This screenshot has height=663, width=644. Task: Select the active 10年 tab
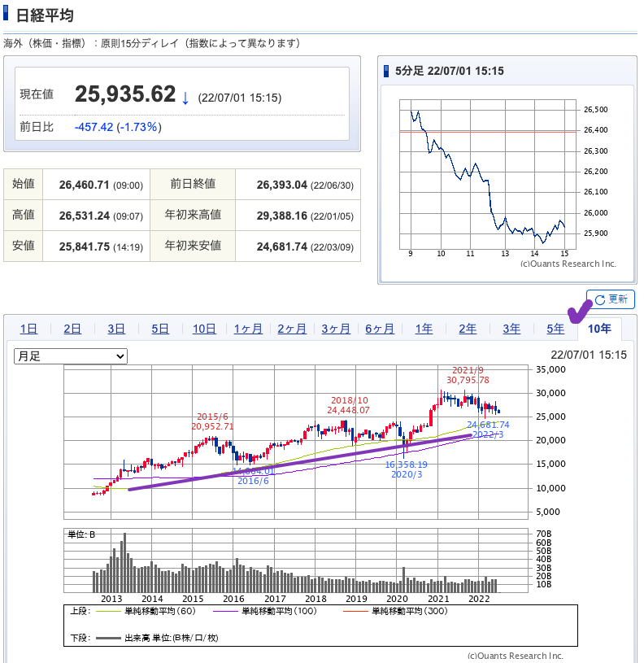click(599, 329)
